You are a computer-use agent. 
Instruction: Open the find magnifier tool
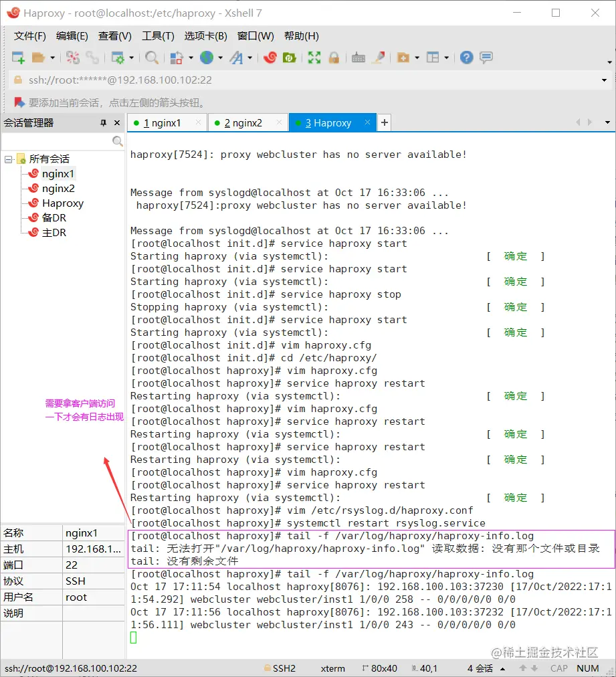coord(152,58)
